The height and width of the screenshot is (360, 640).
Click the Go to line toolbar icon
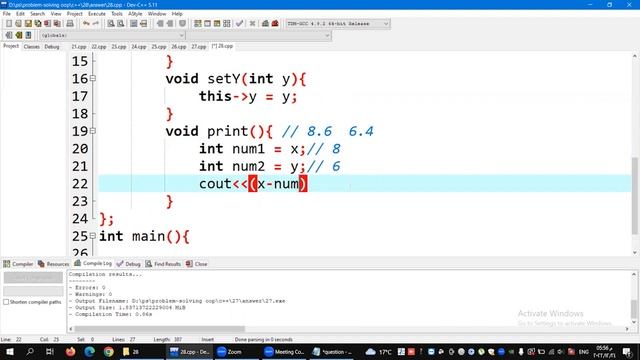[143, 24]
